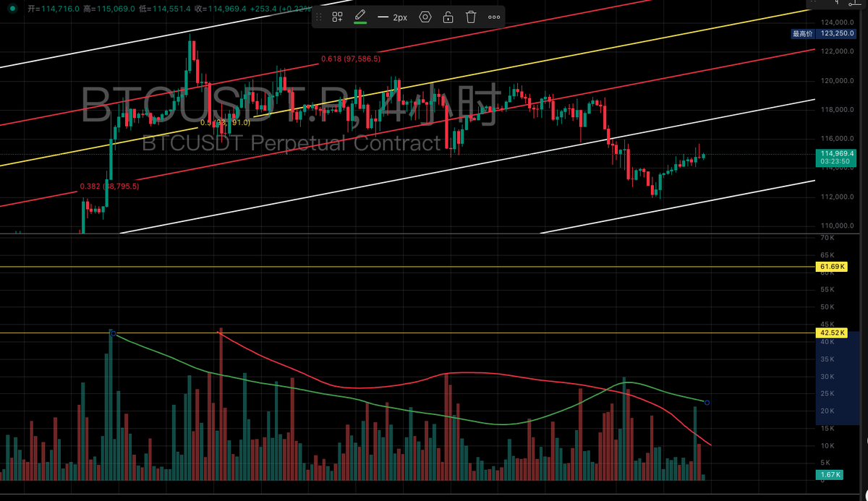
Task: Click the countdown timer 03:23:50
Action: [835, 162]
